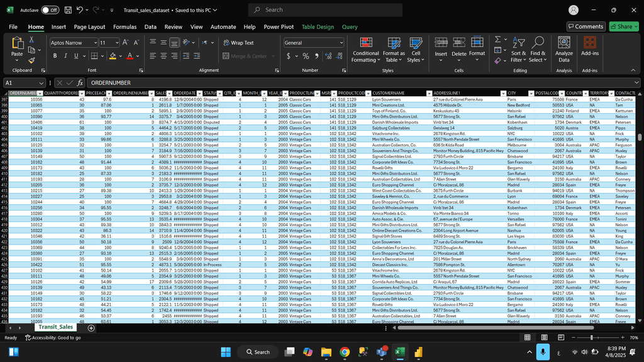Open the General number format dropdown

pos(341,43)
